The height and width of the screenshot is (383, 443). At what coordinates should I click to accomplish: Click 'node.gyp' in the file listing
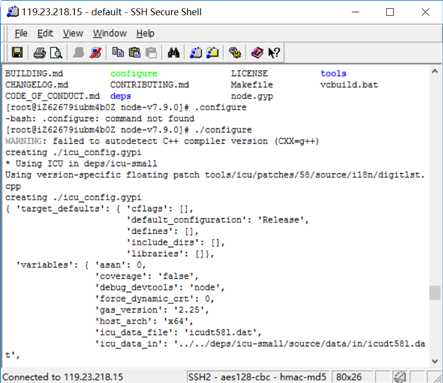252,96
